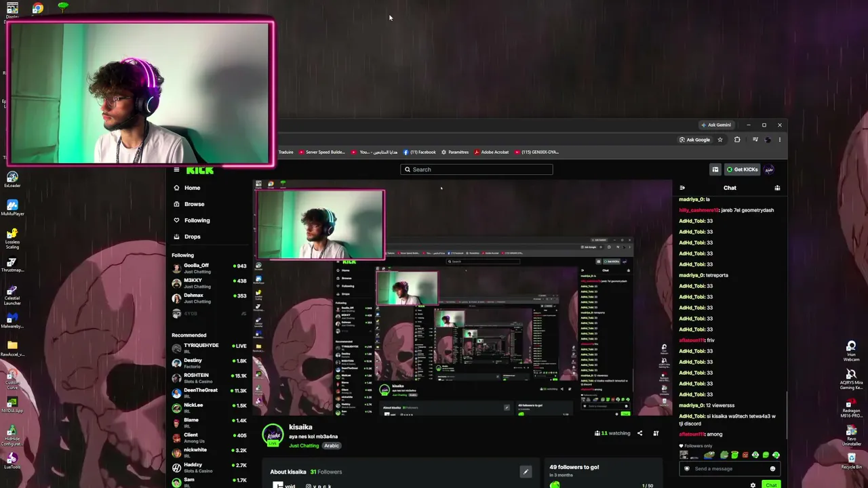Open the RawAccel folder on the desktop
The height and width of the screenshot is (488, 868).
[12, 349]
